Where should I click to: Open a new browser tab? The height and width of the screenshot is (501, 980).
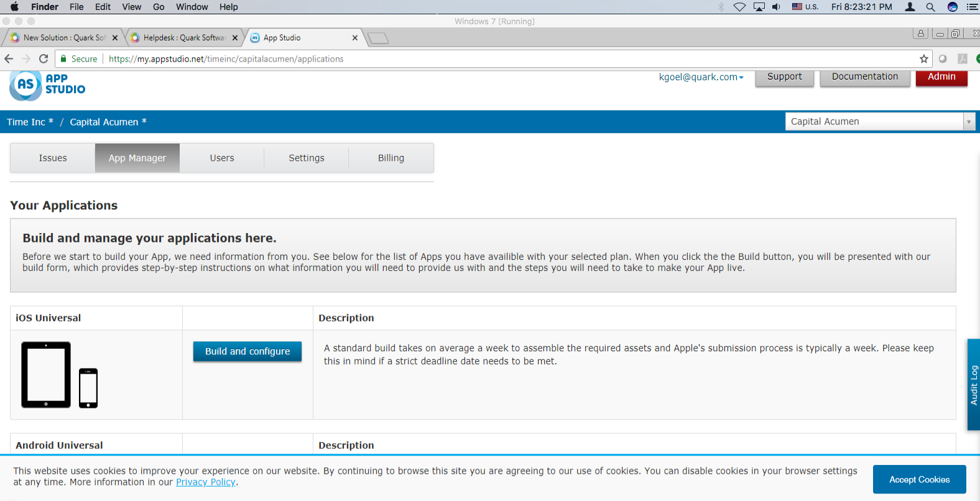(378, 39)
